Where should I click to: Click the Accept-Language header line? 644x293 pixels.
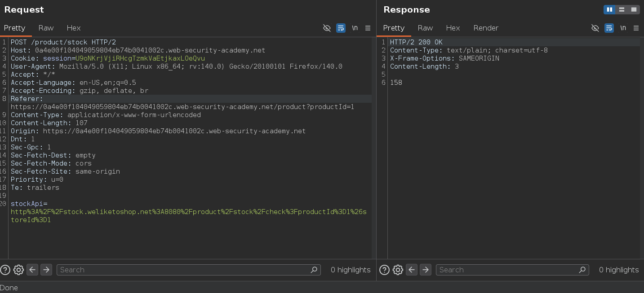click(x=73, y=83)
